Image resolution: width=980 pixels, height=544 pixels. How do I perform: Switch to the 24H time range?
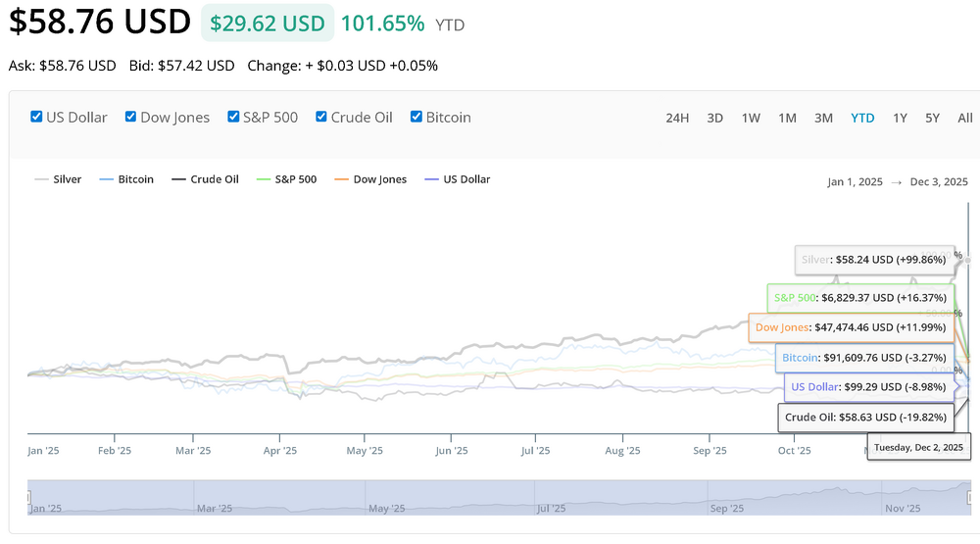(x=677, y=118)
